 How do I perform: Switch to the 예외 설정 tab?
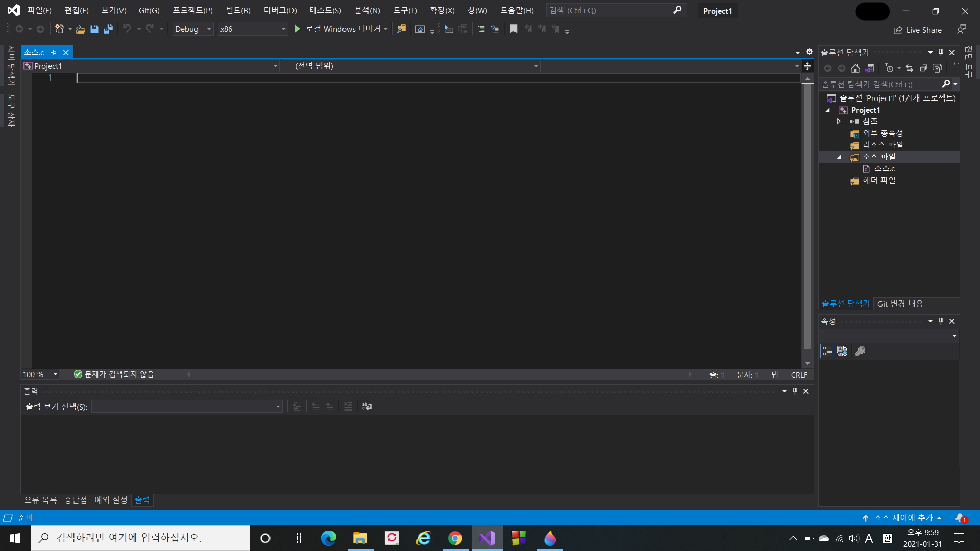click(111, 500)
